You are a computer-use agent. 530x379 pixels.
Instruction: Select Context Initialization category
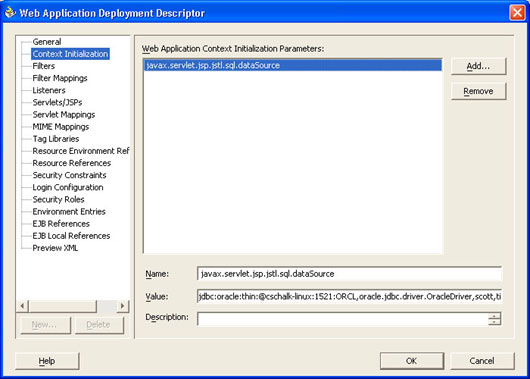(70, 54)
